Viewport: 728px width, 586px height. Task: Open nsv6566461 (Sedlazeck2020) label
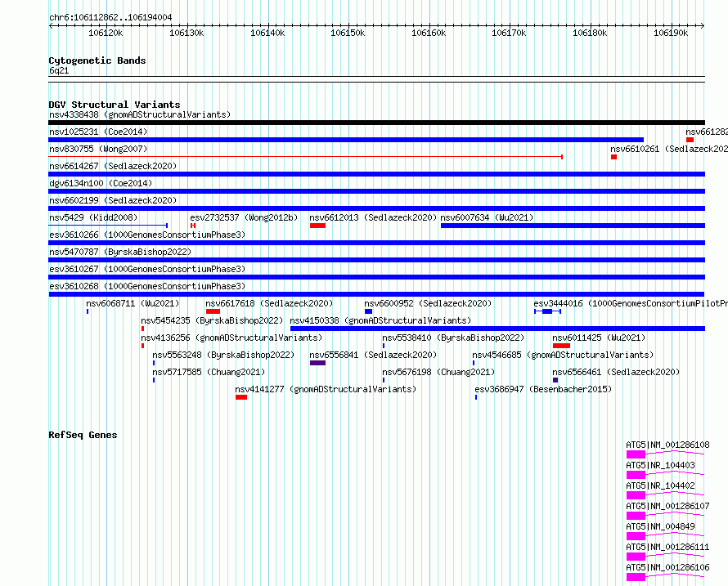616,372
